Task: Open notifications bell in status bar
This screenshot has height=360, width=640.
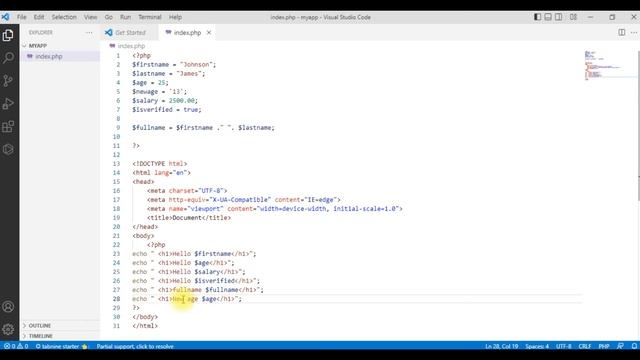Action: 634,346
